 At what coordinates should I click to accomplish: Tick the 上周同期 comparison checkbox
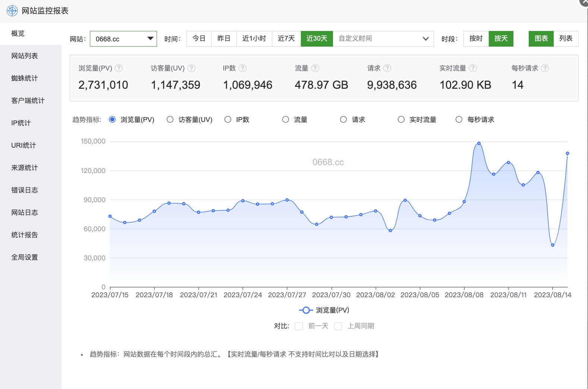(338, 326)
